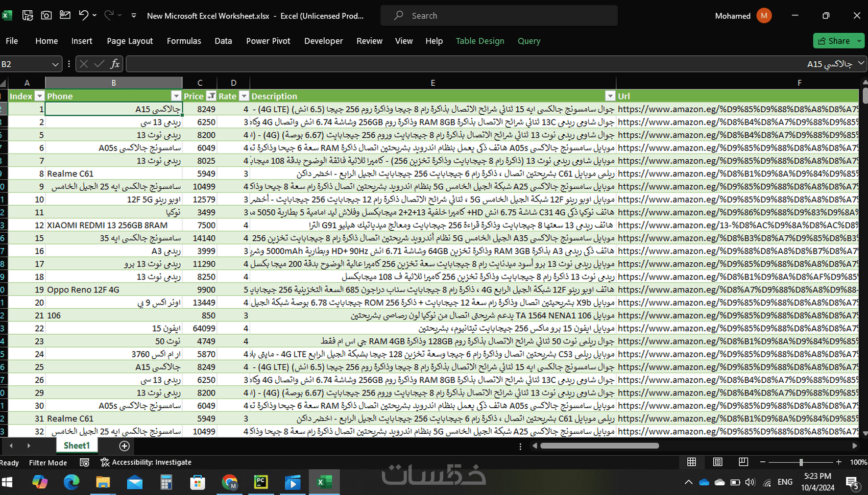Open PyCharm from the taskbar
This screenshot has width=868, height=495.
[261, 482]
